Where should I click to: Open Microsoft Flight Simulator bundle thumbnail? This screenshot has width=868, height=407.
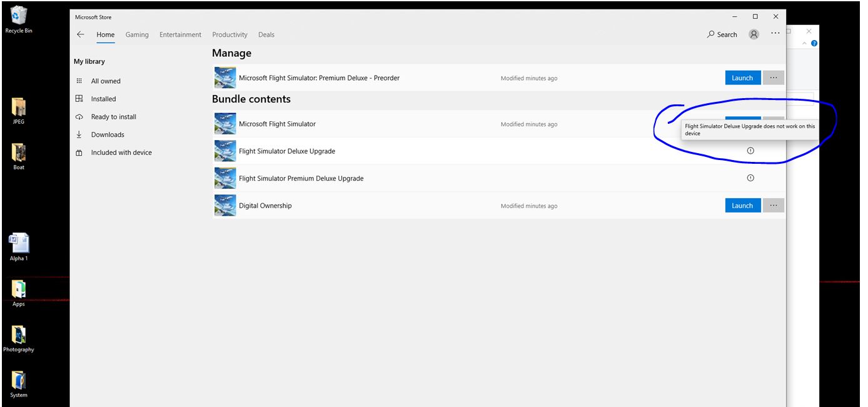point(225,124)
